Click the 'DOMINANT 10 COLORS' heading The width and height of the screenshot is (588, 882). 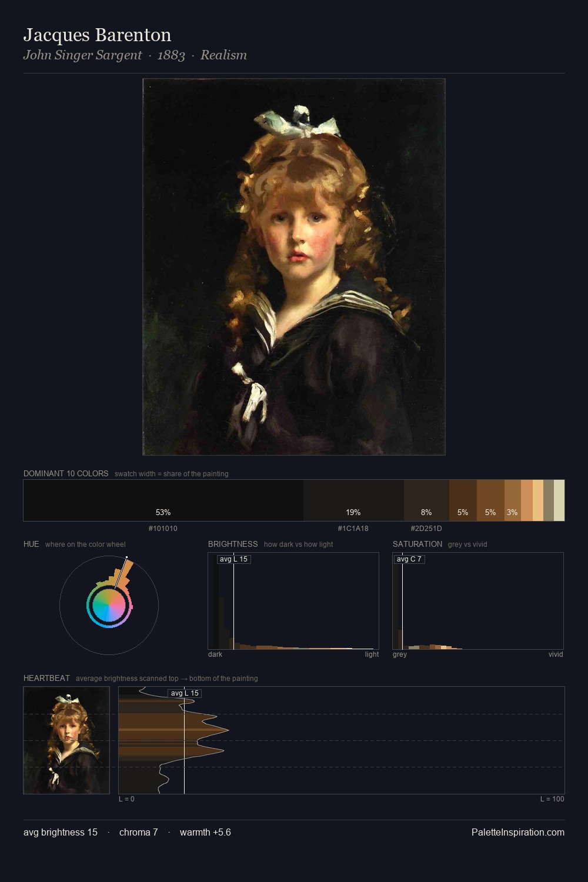coord(66,473)
